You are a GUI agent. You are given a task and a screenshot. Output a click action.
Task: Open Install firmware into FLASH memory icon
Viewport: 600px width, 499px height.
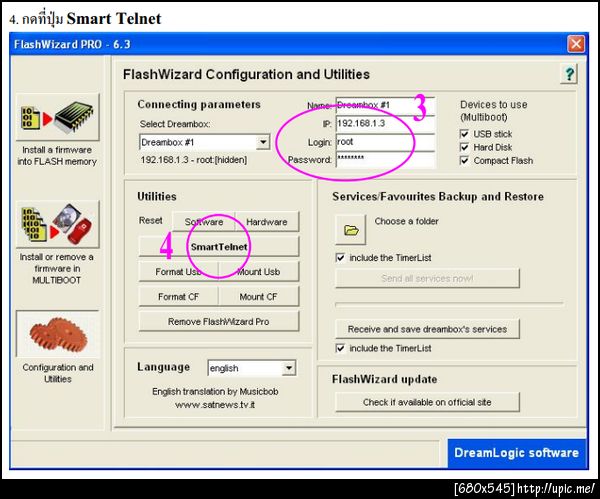58,117
